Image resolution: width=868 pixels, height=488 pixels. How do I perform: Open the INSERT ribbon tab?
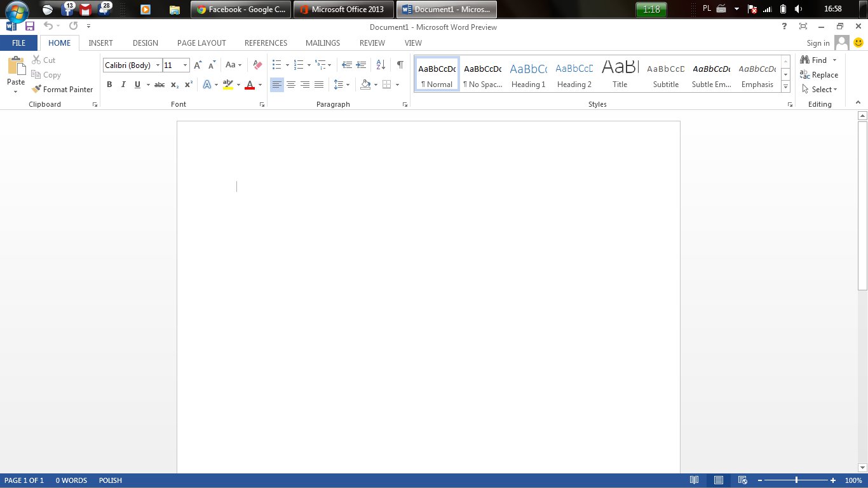click(x=100, y=43)
